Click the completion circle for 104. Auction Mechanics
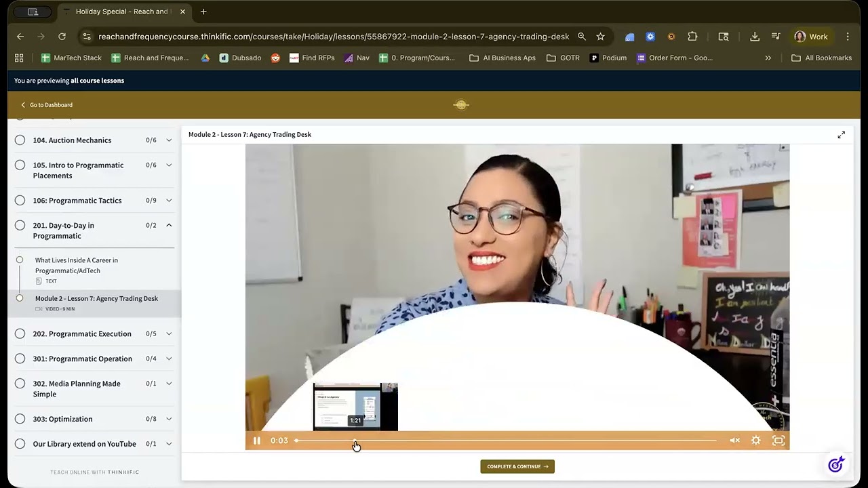 coord(20,140)
